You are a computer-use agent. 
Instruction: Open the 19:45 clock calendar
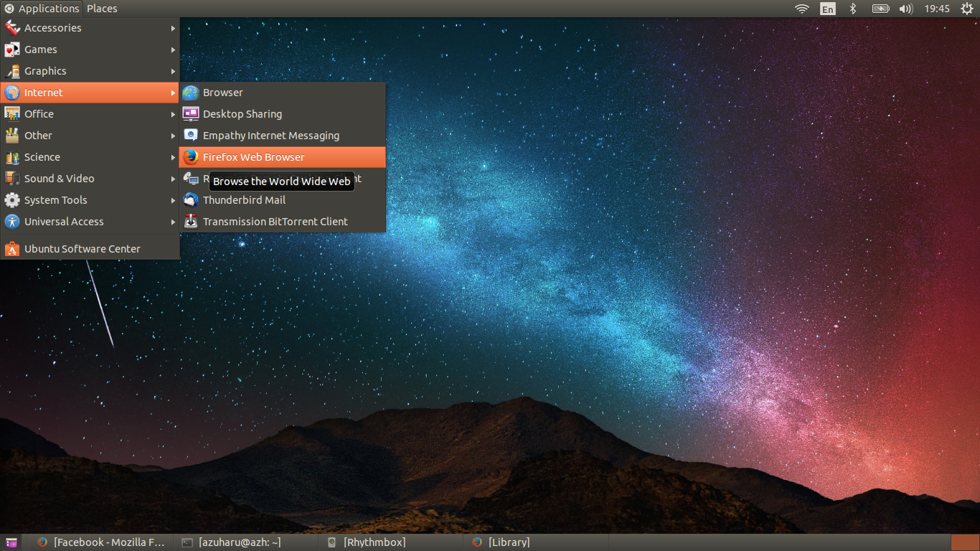pos(937,9)
